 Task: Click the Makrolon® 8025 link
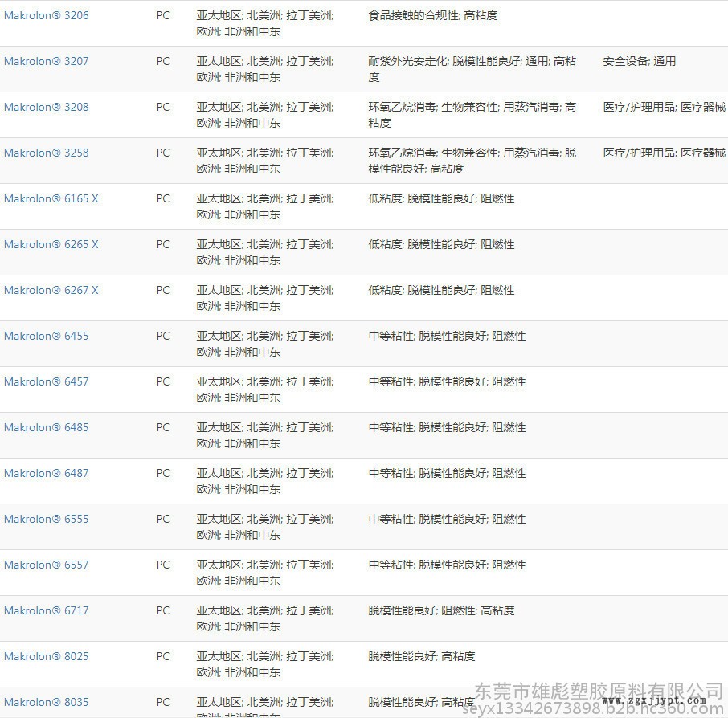(46, 656)
